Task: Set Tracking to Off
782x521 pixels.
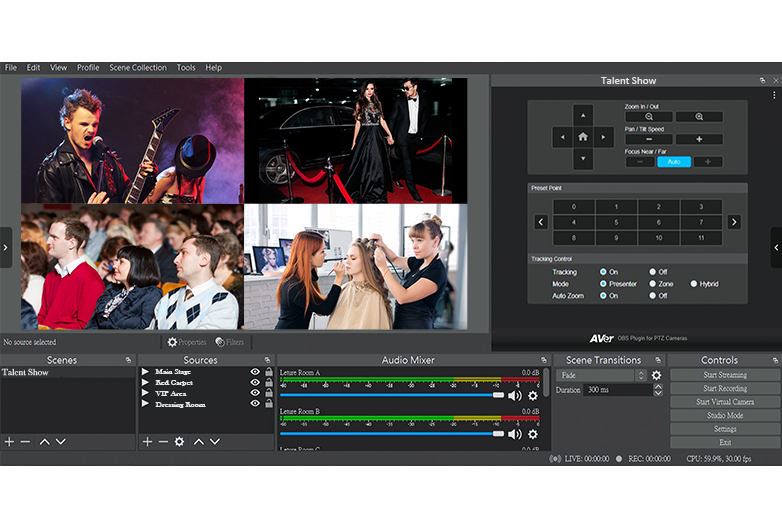Action: (x=653, y=272)
